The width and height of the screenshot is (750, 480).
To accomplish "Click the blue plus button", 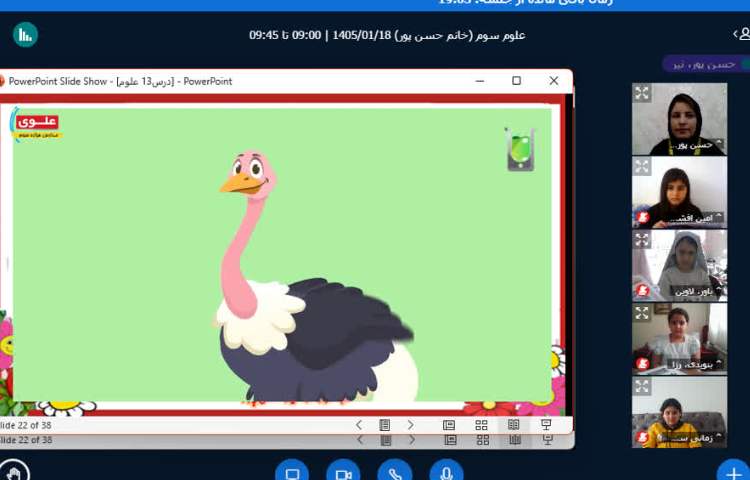I will pos(734,471).
